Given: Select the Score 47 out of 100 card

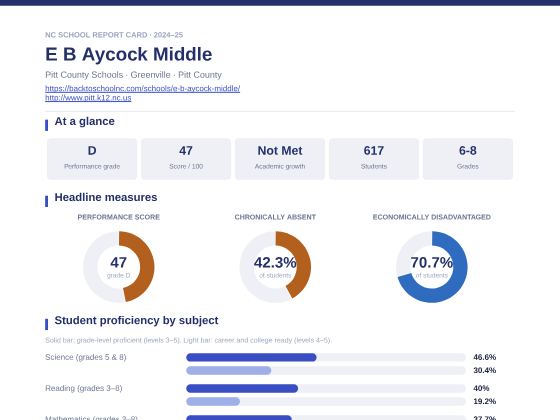Looking at the screenshot, I should point(186,159).
